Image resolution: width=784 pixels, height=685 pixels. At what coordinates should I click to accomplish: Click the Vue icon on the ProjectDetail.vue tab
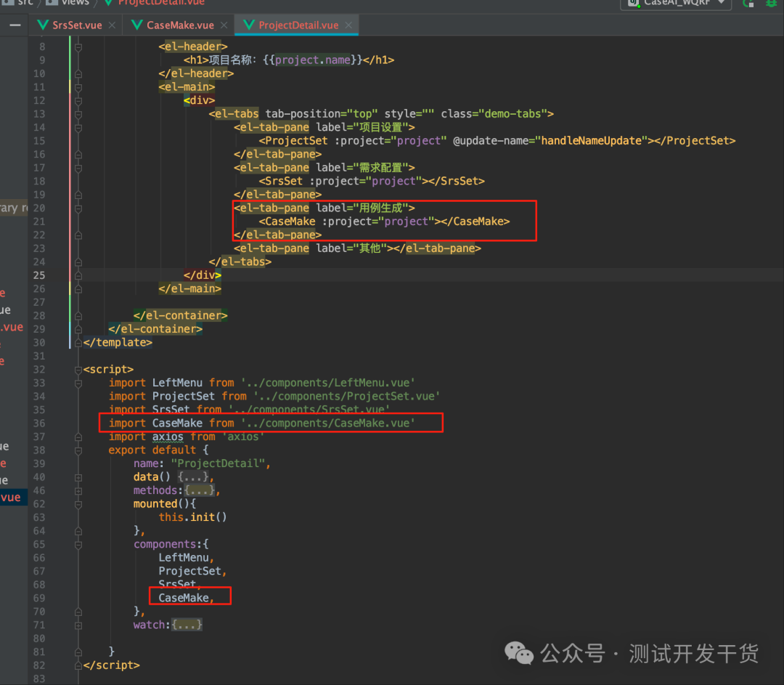(x=249, y=25)
